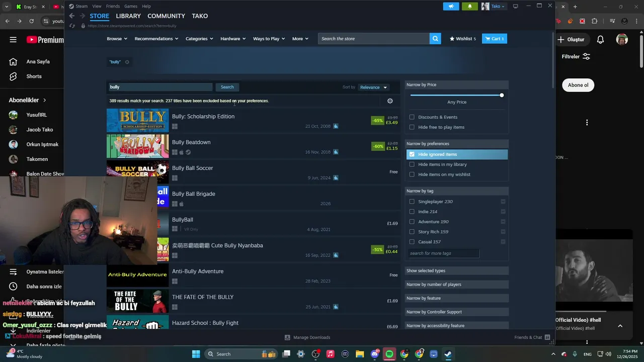Check Hide items in my library
Viewport: 644px width, 362px height.
point(412,164)
